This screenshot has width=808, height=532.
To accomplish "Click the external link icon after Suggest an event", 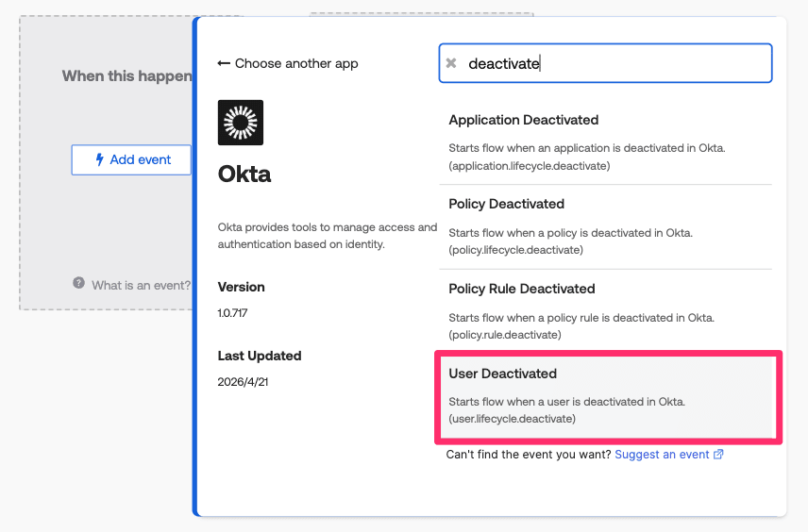I will 718,455.
